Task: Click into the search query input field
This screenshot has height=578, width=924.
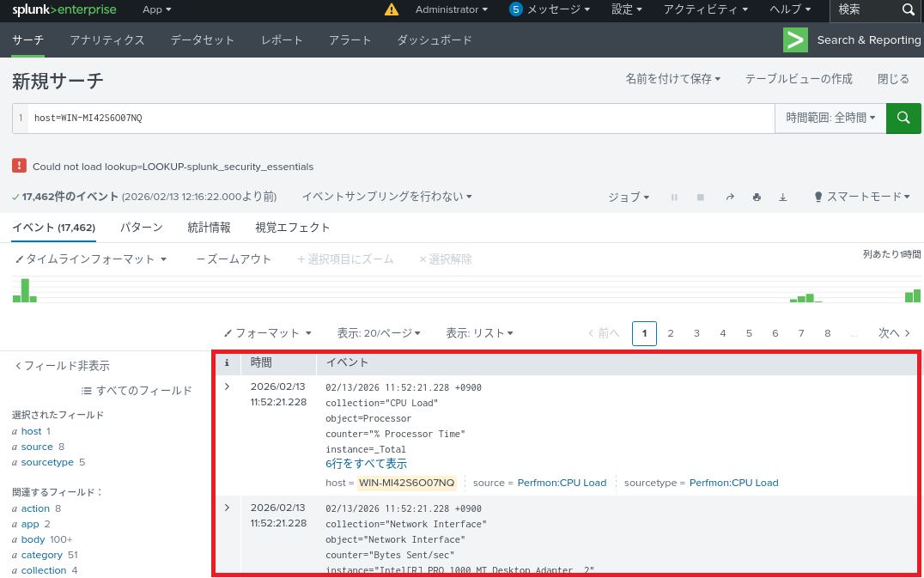Action: 395,118
